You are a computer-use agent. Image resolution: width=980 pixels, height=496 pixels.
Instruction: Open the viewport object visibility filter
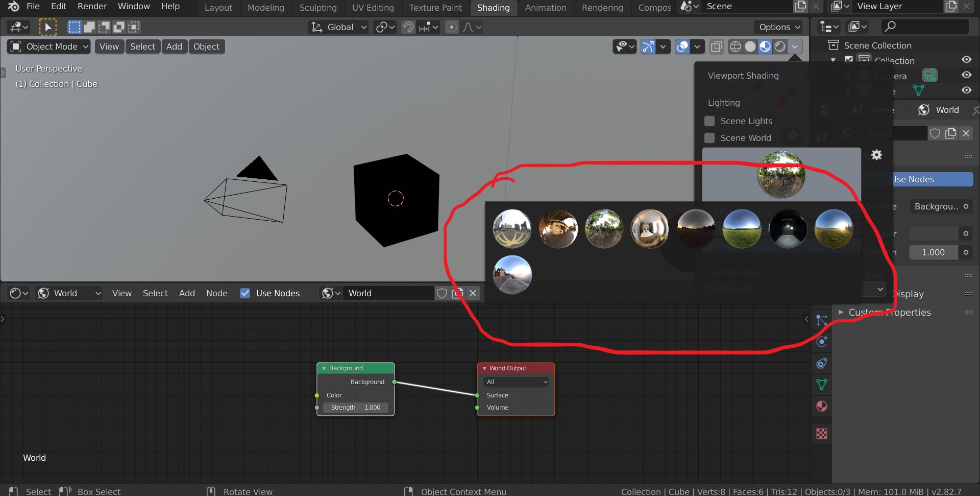click(625, 46)
